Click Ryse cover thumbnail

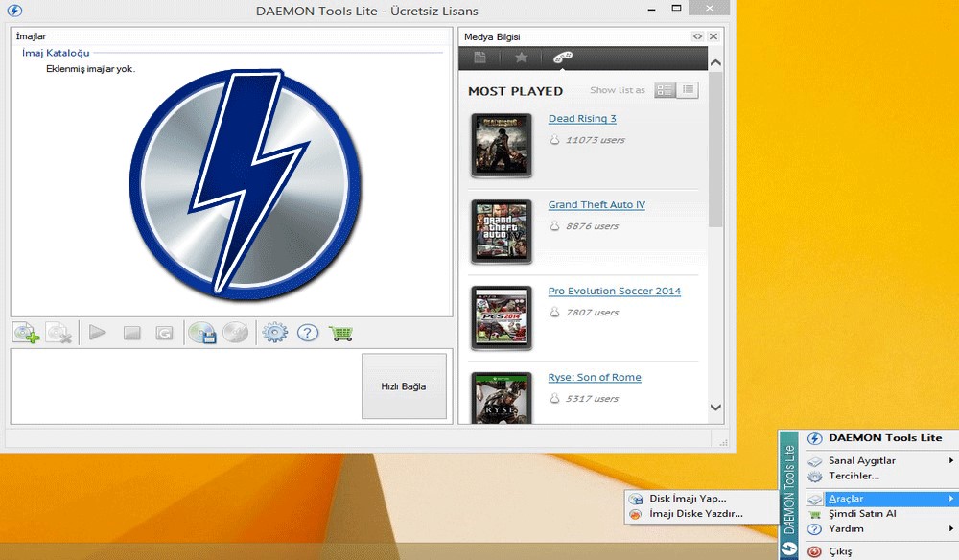coord(502,397)
